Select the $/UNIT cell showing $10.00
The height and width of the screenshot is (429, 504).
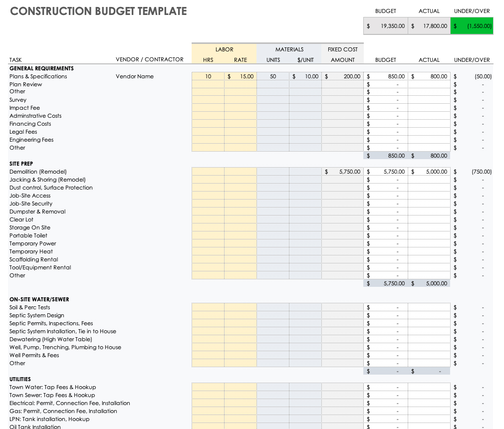click(x=305, y=76)
